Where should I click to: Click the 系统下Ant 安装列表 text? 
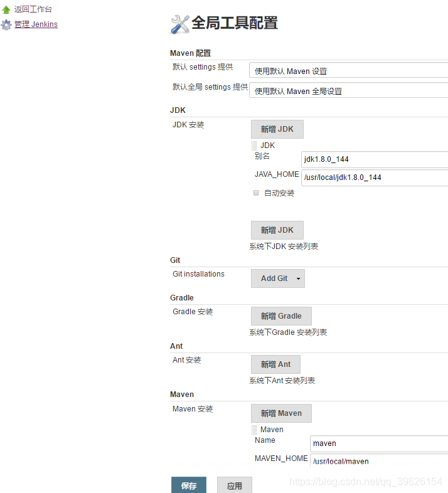pyautogui.click(x=282, y=381)
